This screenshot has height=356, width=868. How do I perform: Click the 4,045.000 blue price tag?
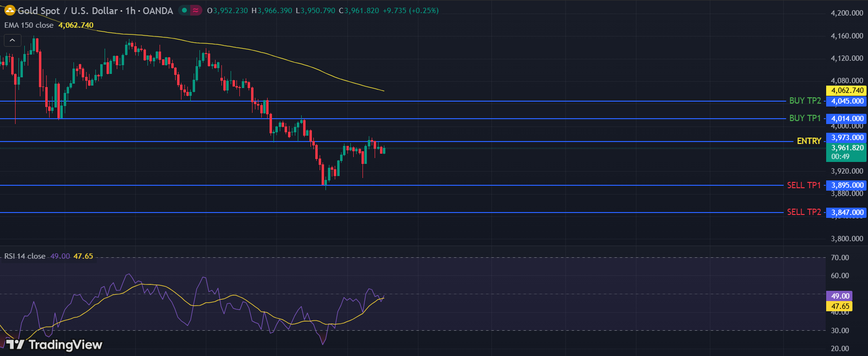click(847, 101)
